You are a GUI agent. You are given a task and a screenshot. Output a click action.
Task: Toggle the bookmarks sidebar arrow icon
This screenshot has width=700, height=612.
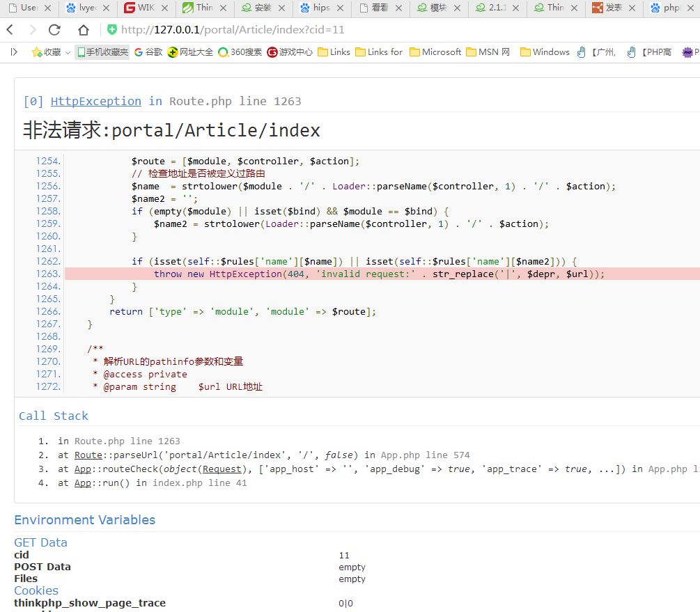tap(14, 52)
